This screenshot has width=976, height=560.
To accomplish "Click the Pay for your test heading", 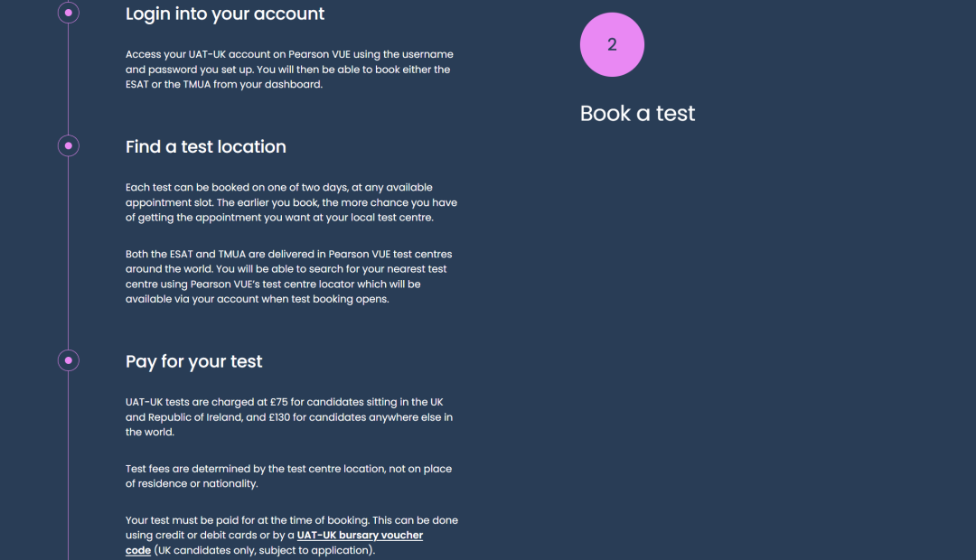I will coord(194,361).
